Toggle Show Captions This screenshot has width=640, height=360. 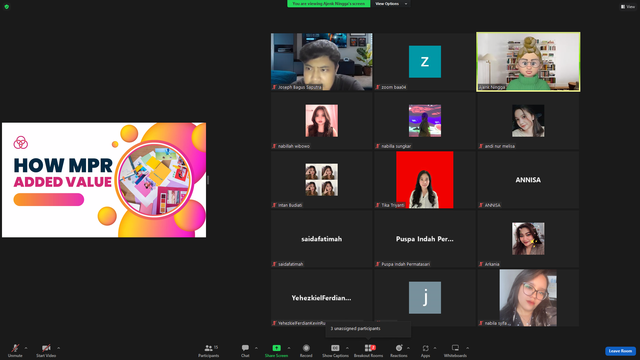pyautogui.click(x=335, y=350)
